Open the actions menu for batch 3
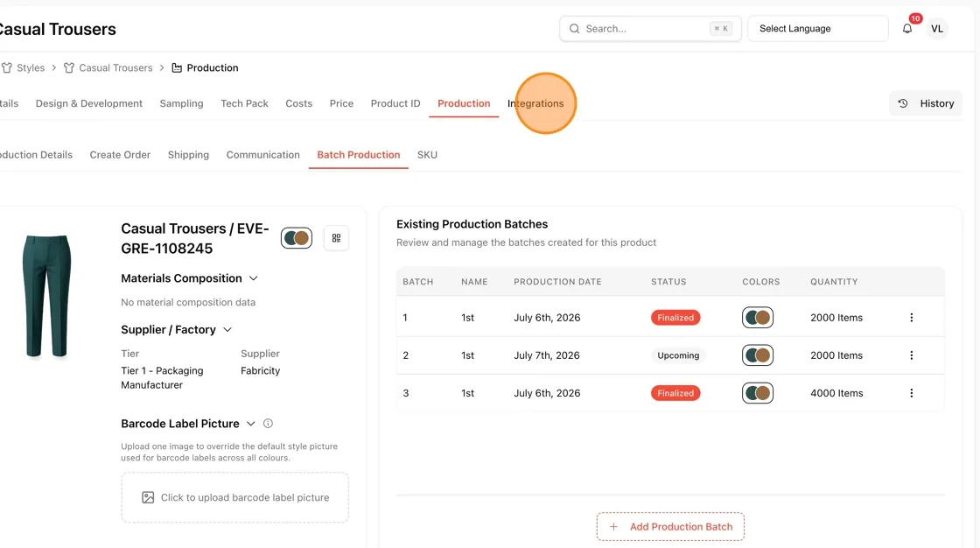The width and height of the screenshot is (980, 548). (x=911, y=393)
